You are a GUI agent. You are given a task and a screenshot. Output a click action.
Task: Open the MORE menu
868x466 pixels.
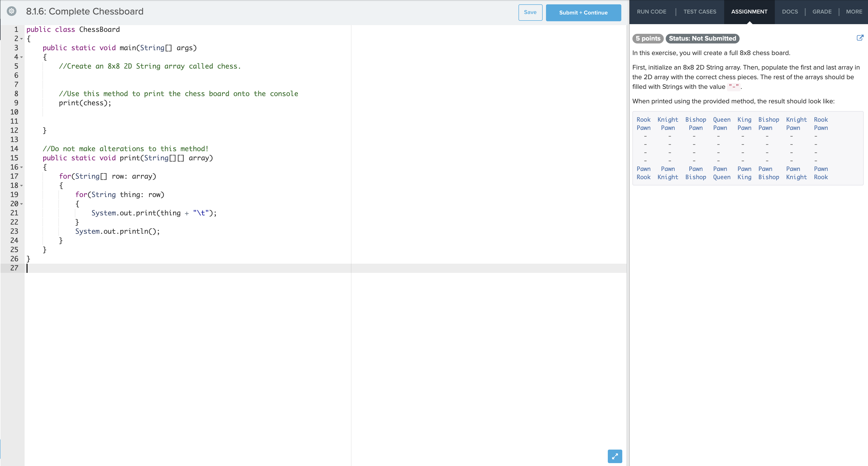854,12
